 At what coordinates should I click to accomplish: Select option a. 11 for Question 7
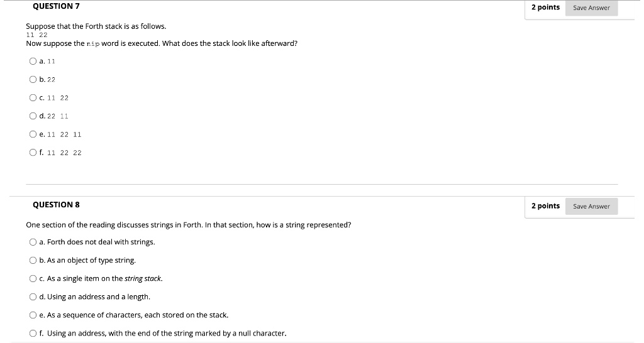pos(33,62)
